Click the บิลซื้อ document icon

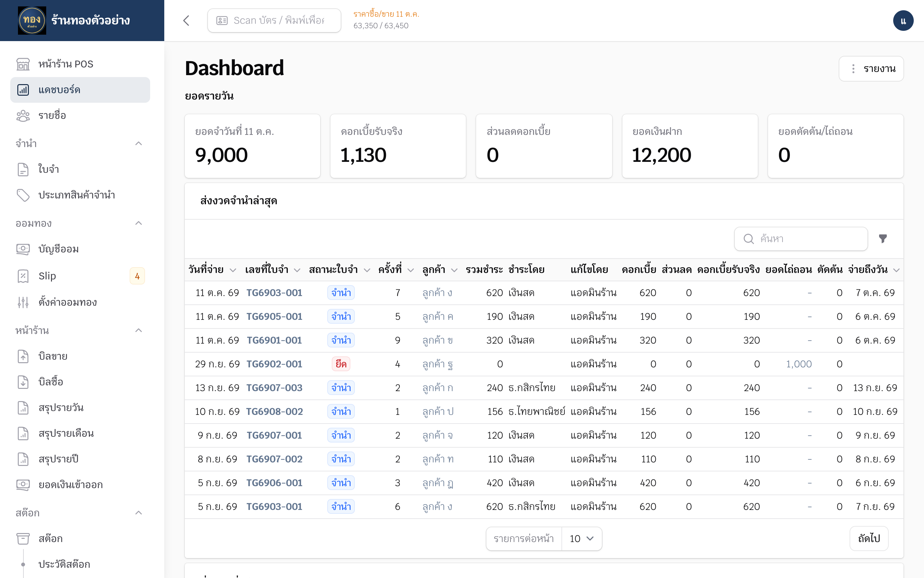click(23, 382)
